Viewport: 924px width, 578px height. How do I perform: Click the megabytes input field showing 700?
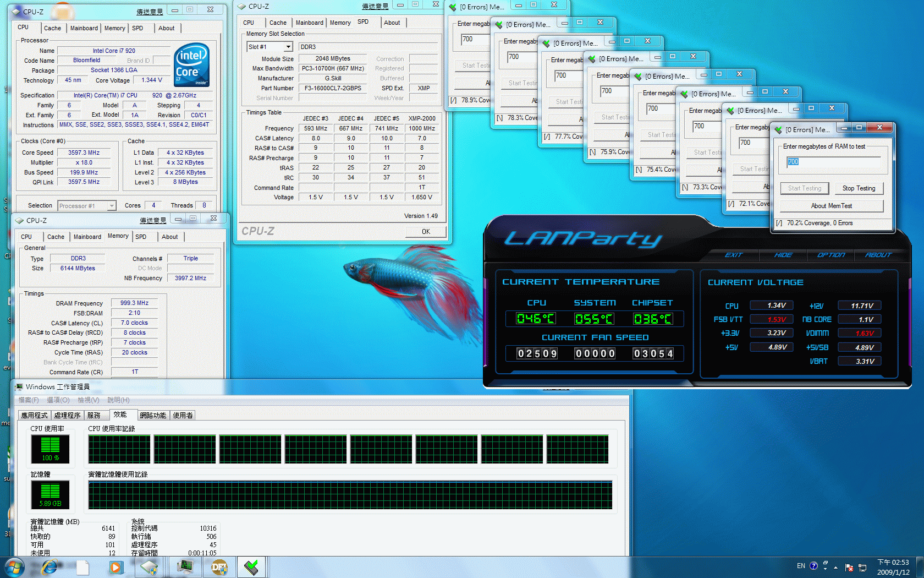[x=833, y=162]
